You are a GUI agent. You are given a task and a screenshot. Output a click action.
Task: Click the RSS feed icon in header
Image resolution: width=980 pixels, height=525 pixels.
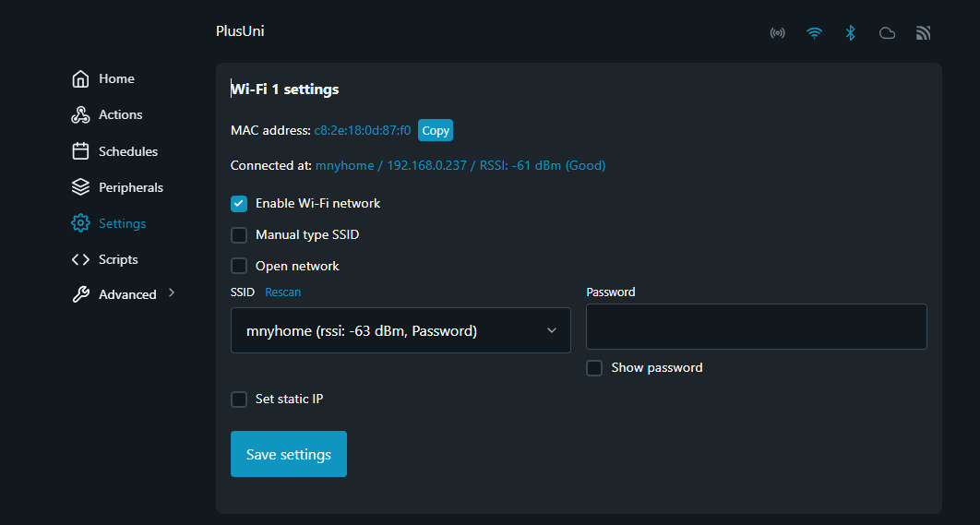click(923, 33)
